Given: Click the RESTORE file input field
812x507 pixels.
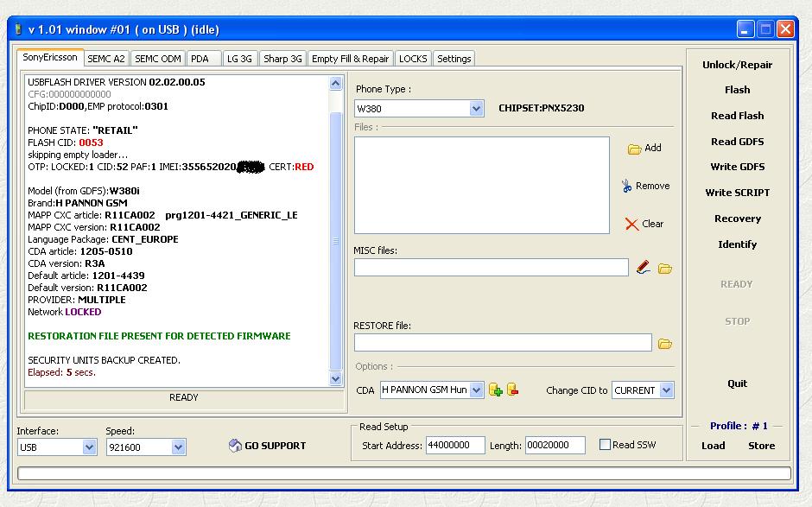Looking at the screenshot, I should click(503, 342).
